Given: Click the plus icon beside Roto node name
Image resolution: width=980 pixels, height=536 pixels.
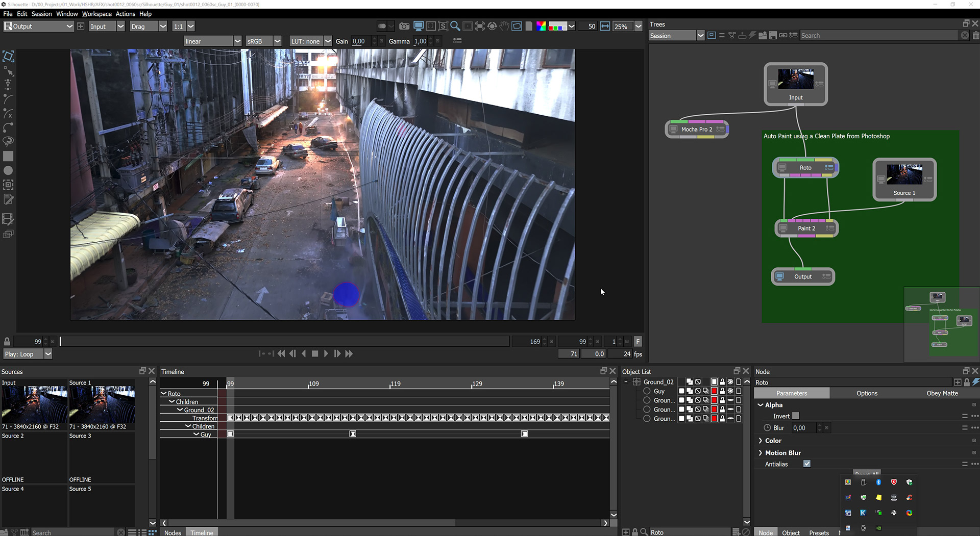Looking at the screenshot, I should (958, 382).
